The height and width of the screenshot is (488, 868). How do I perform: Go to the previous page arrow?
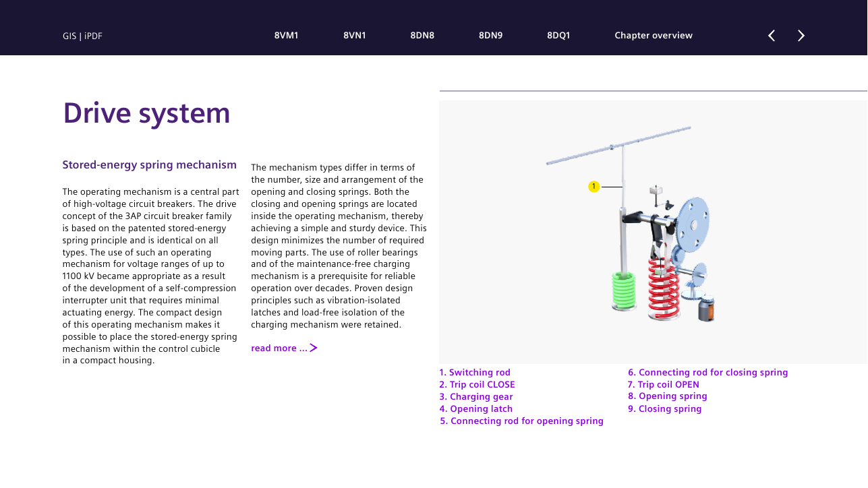pyautogui.click(x=772, y=36)
